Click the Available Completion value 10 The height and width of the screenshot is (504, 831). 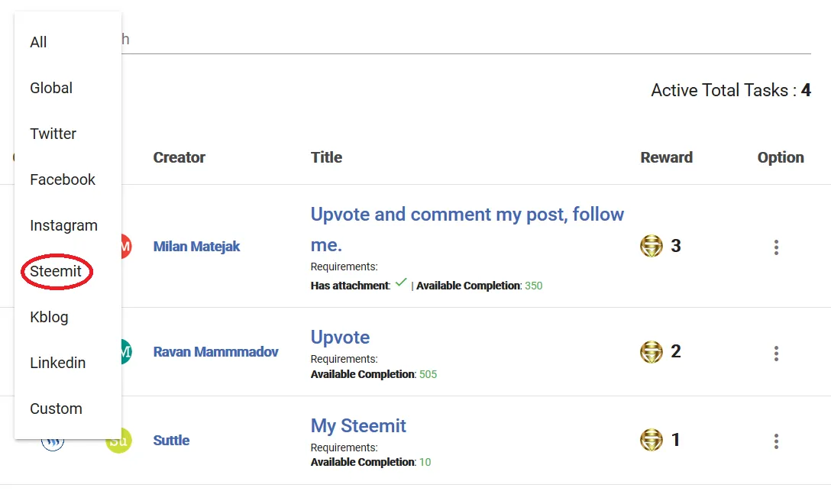coord(425,462)
